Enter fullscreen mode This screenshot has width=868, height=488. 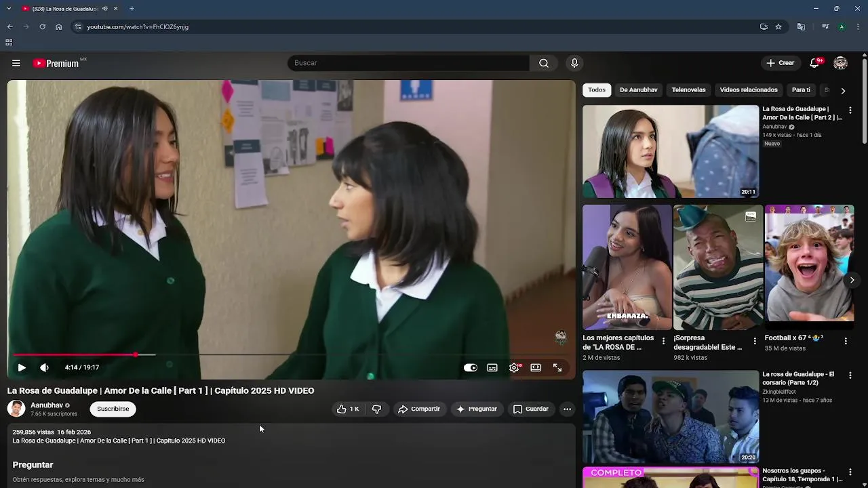pyautogui.click(x=557, y=367)
